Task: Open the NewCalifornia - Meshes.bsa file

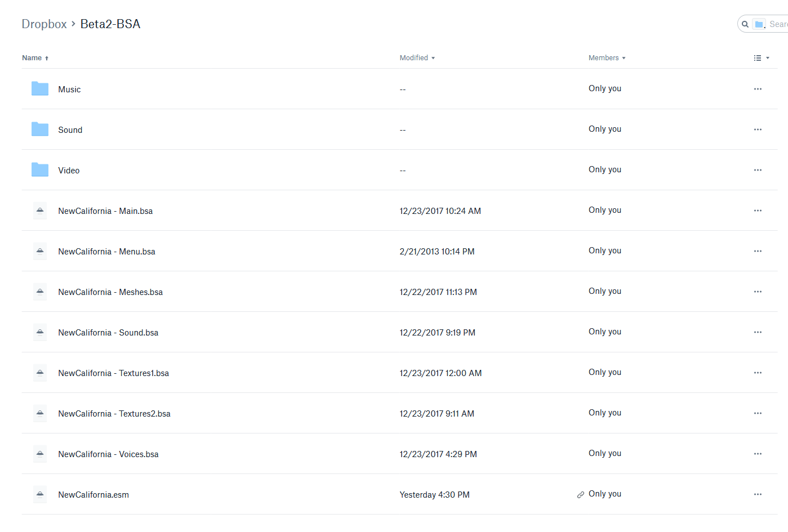Action: pos(110,292)
